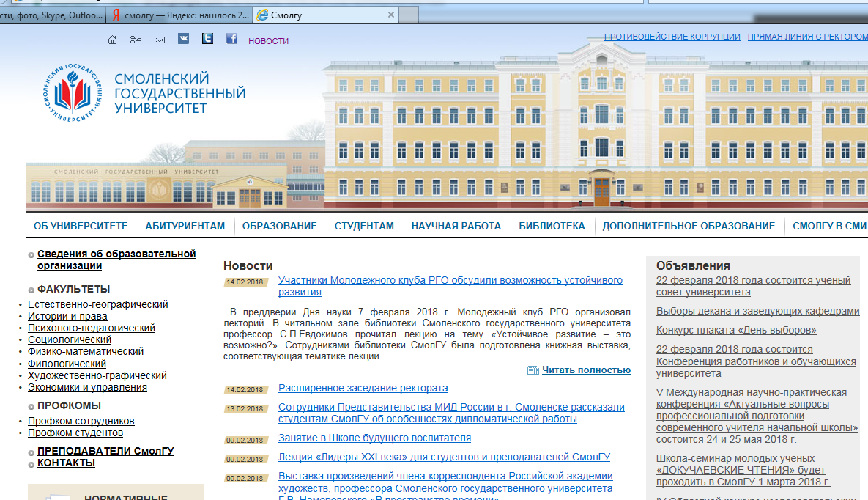Close the Смолгу browser tab
The image size is (868, 500).
click(x=391, y=15)
